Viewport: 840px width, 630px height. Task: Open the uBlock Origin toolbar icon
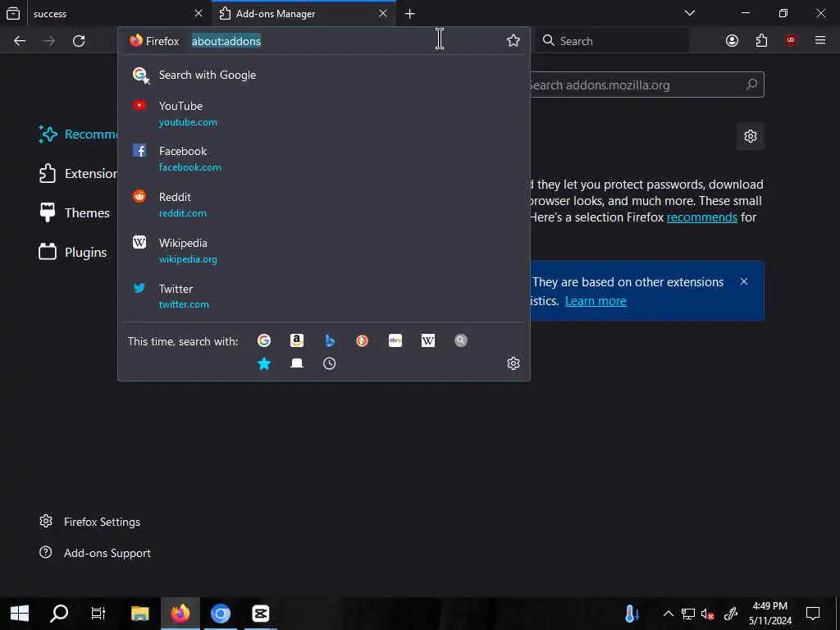coord(791,41)
